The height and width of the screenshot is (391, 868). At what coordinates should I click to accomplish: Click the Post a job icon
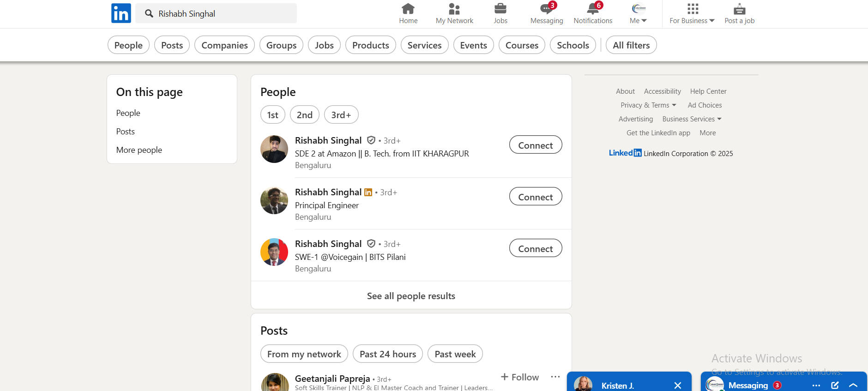tap(739, 9)
